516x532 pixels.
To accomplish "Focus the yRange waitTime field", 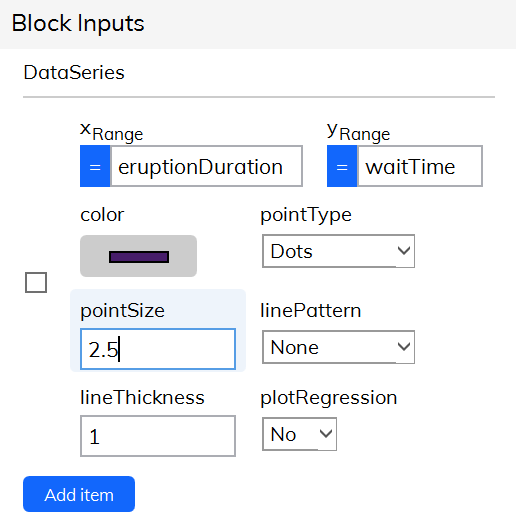I will [x=420, y=166].
